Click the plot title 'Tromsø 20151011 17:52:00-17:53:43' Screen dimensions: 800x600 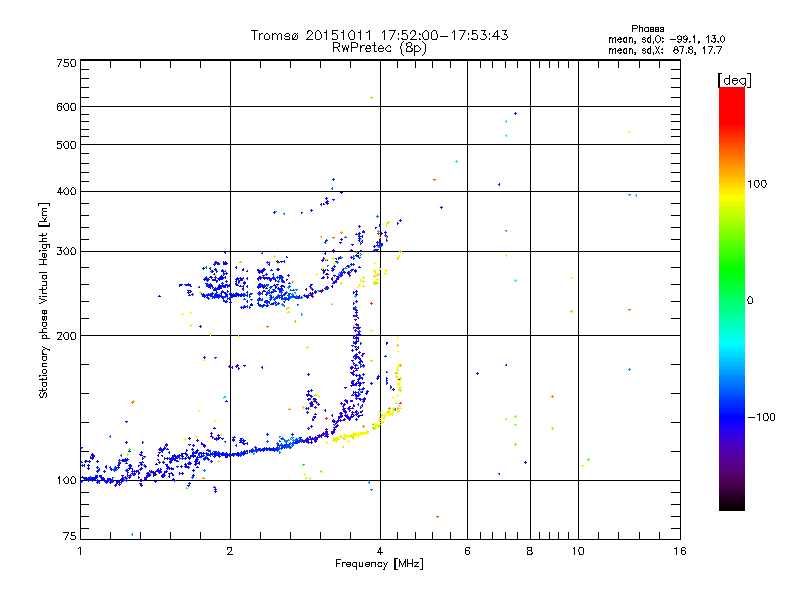click(379, 35)
